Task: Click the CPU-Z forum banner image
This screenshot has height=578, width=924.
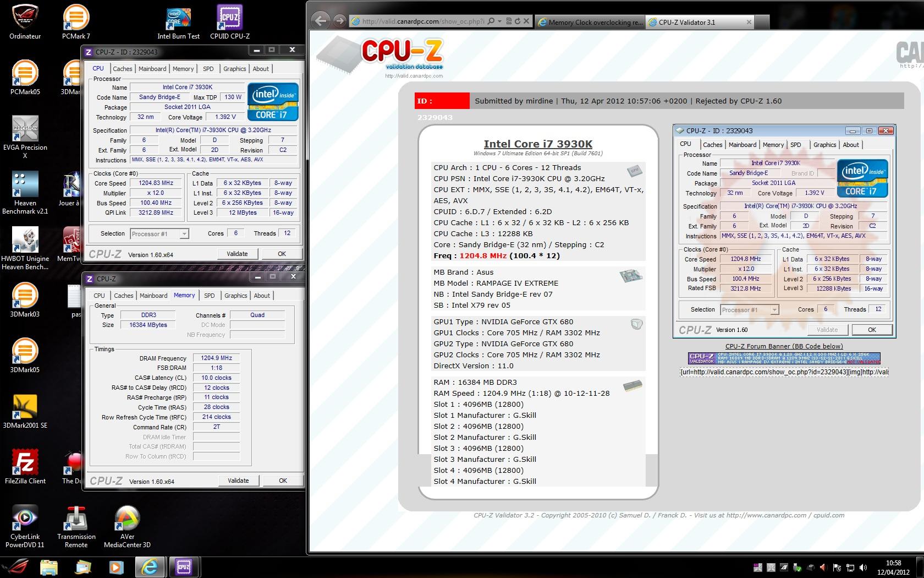Action: point(784,358)
